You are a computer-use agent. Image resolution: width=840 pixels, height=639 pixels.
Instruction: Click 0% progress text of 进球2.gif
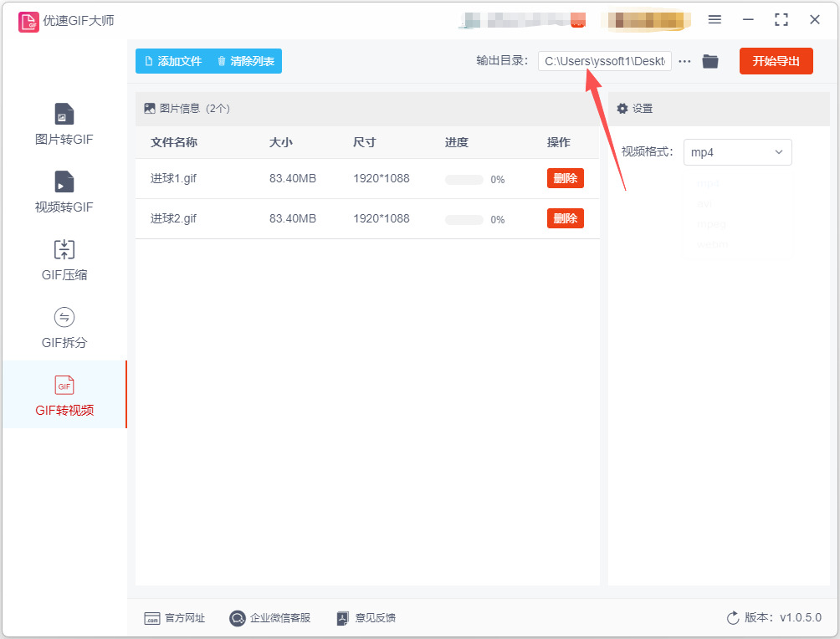(498, 220)
